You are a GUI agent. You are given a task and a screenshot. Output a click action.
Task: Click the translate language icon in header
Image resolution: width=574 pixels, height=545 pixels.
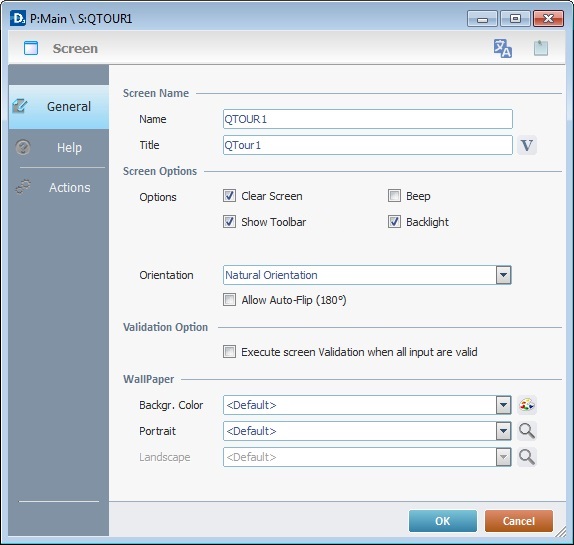click(x=503, y=48)
